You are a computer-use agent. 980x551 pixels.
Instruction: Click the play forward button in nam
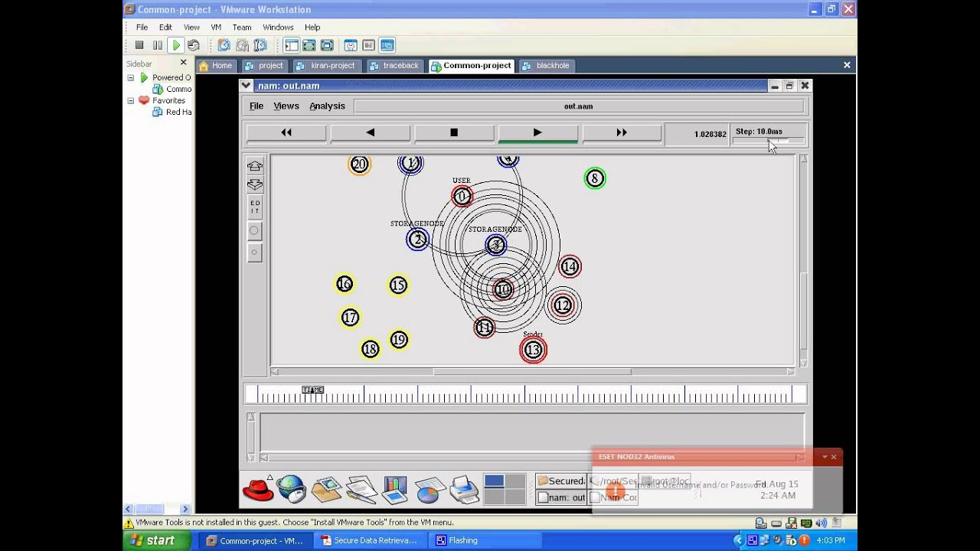pos(537,133)
